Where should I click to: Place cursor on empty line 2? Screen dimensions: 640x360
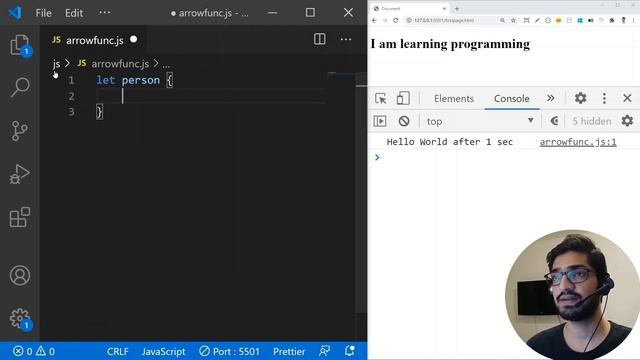pyautogui.click(x=210, y=96)
